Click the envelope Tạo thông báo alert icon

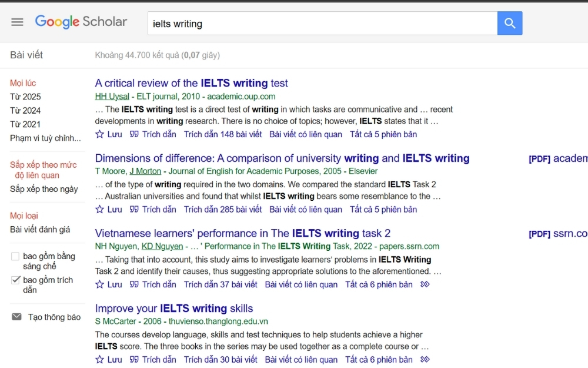click(17, 317)
